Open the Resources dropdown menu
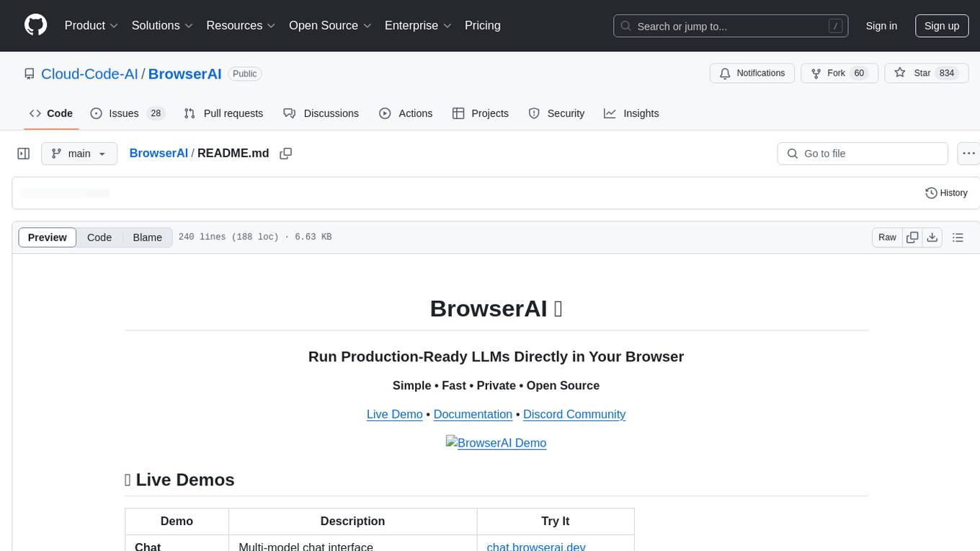980x551 pixels. 241,26
